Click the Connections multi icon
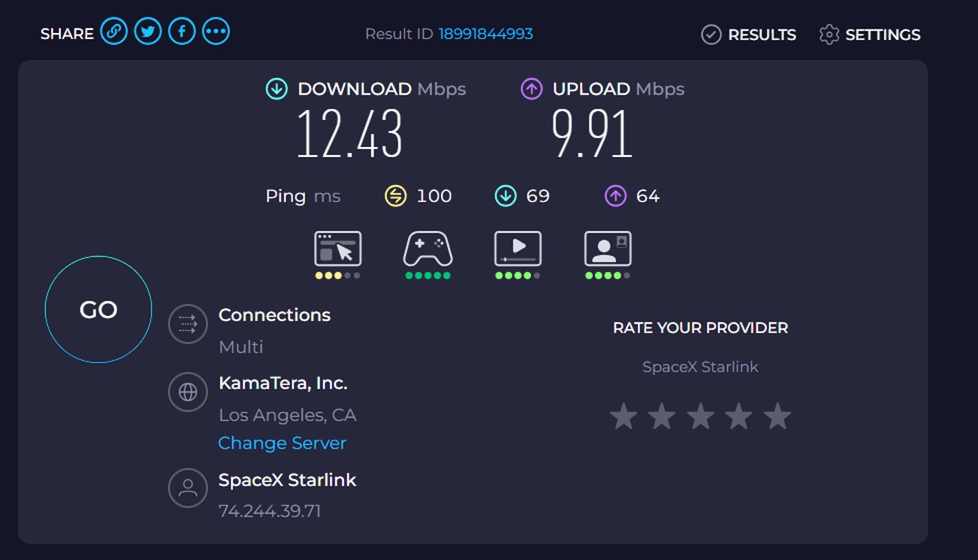 tap(188, 324)
